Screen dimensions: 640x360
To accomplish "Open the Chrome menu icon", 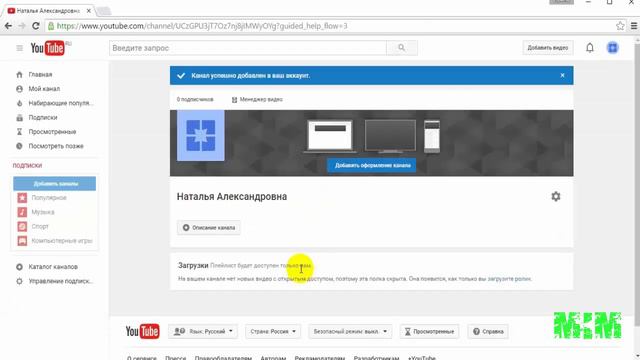I will point(634,26).
